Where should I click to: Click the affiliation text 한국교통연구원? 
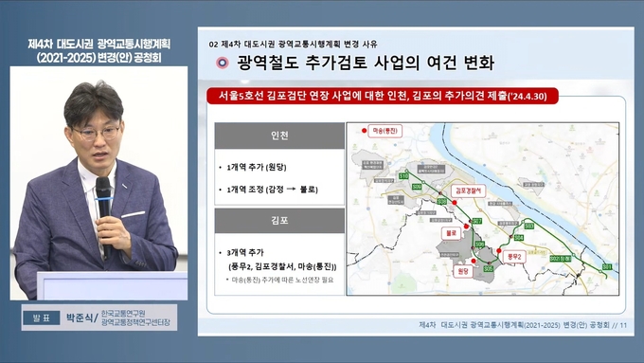[123, 314]
